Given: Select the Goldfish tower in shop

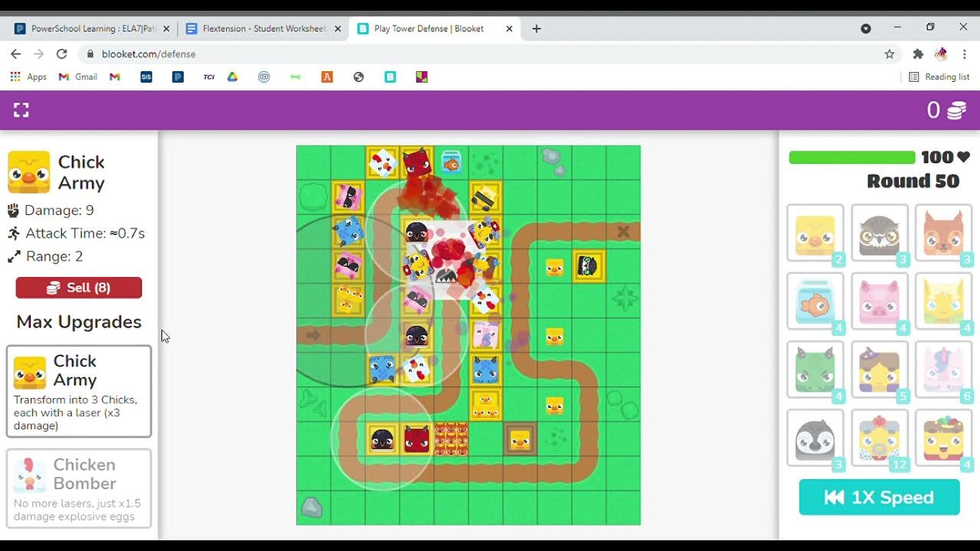Looking at the screenshot, I should [x=815, y=302].
